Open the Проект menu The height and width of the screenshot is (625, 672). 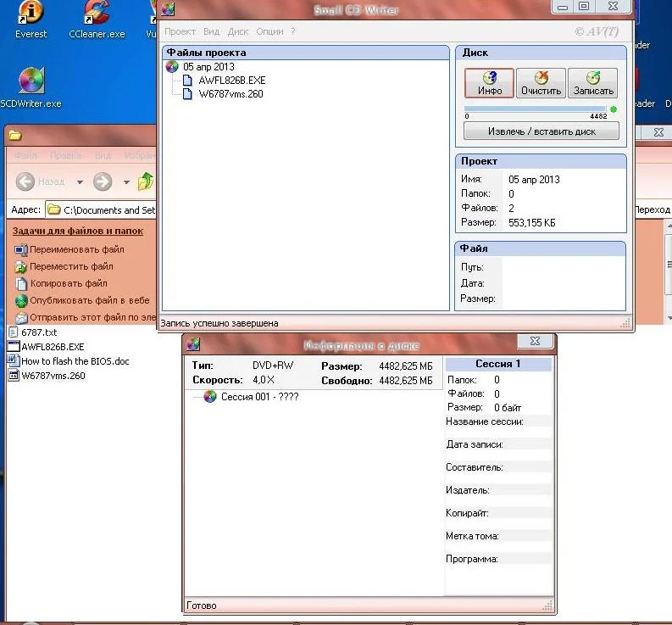click(180, 31)
